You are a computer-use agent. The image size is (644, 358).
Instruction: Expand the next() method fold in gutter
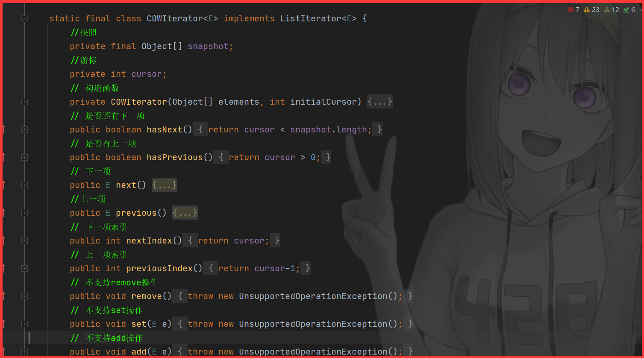(24, 185)
